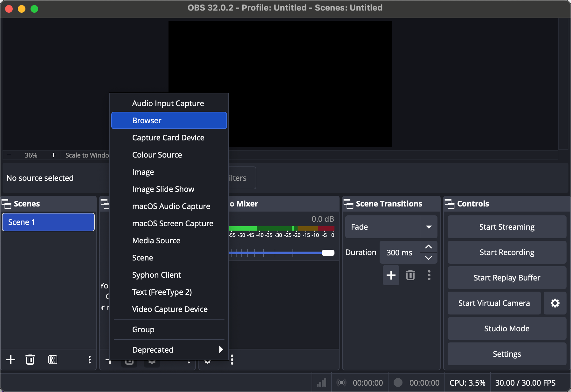Screen dimensions: 571x392
Task: Increase transition duration with the up arrow
Action: point(429,247)
